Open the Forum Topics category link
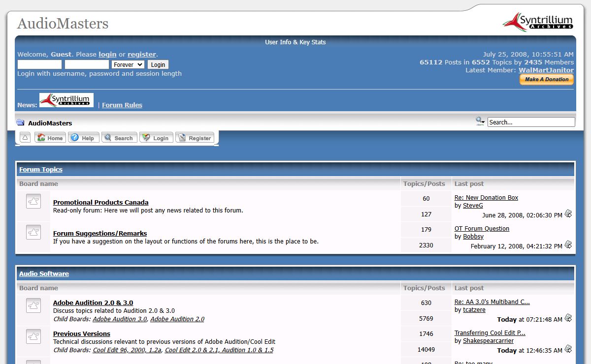The image size is (591, 364). [41, 169]
